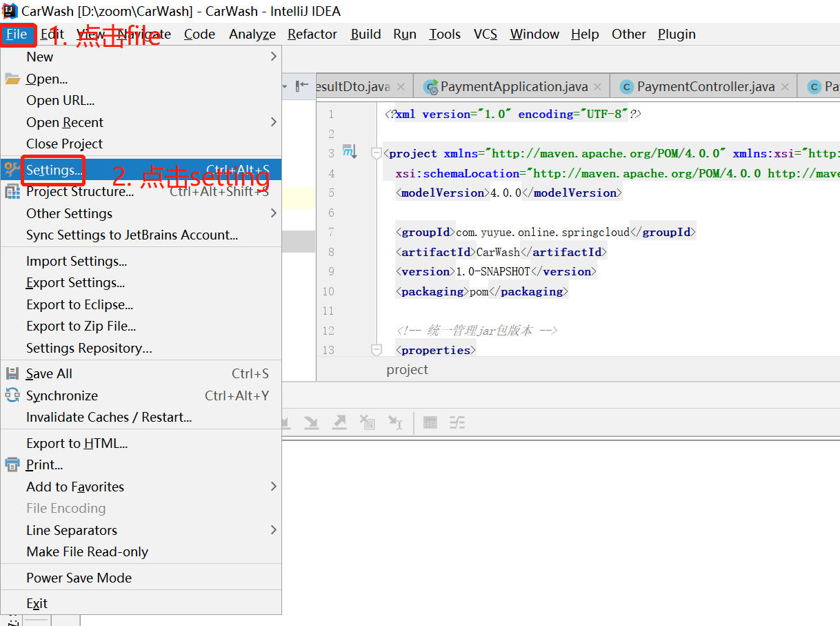The image size is (840, 626).
Task: Open the Analyze menu
Action: 252,34
